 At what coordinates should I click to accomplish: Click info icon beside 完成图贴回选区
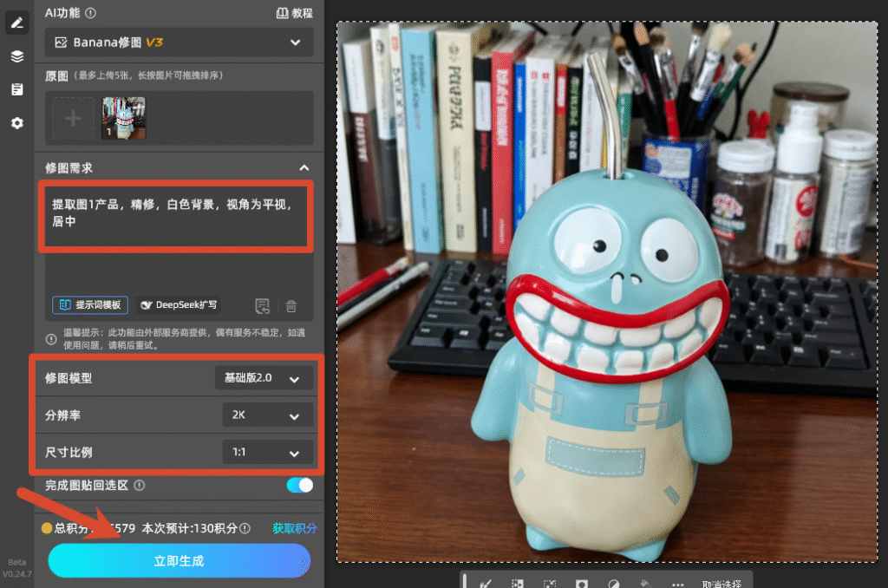[x=140, y=486]
